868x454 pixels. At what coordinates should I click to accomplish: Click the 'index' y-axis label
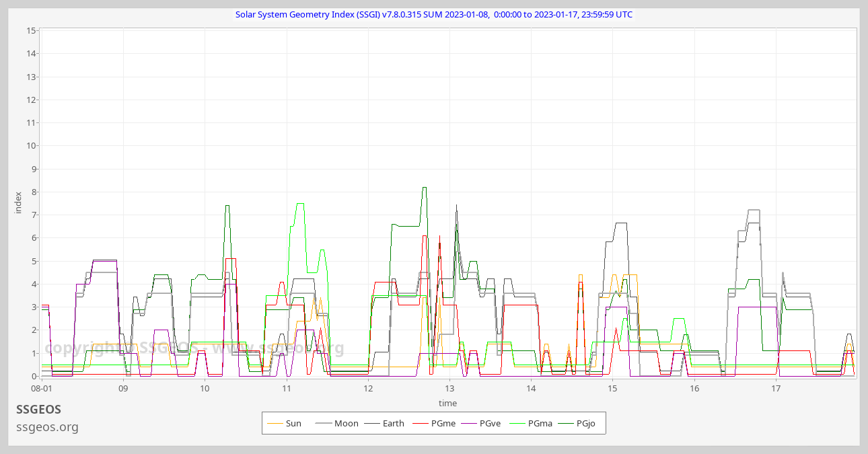tap(18, 202)
